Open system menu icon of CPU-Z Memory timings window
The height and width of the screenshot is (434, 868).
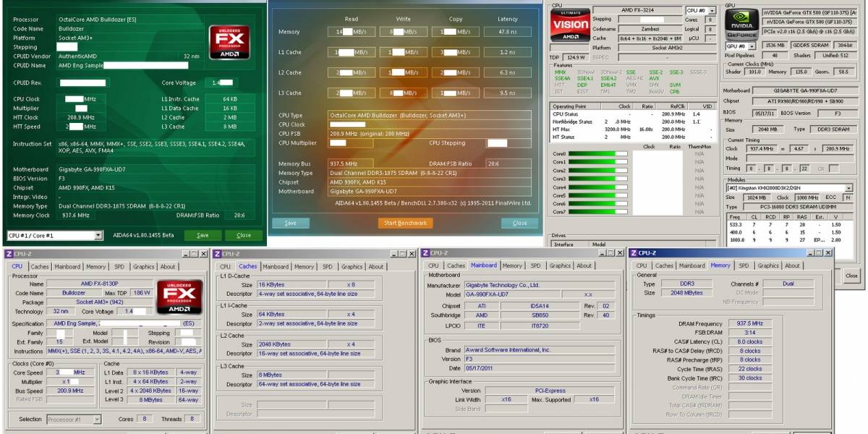[634, 254]
